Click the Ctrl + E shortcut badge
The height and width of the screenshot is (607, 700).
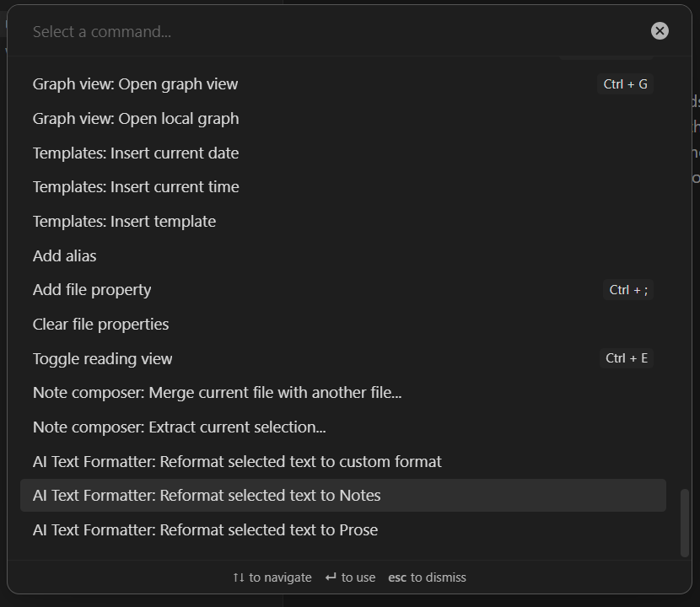627,358
